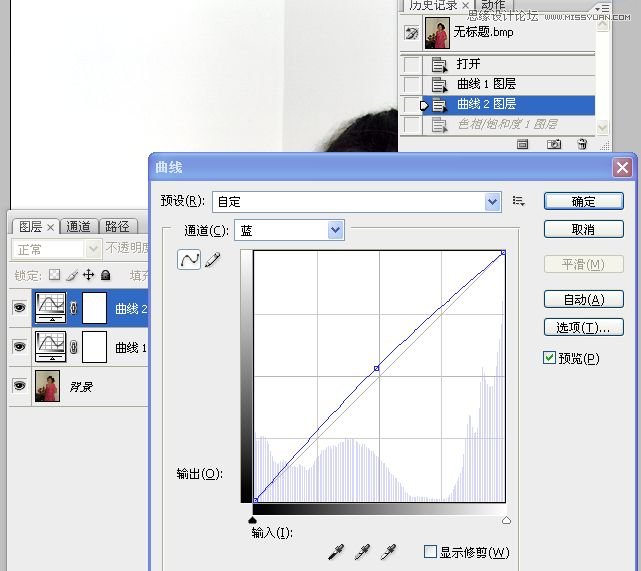Hide the 曲线 1 layer eye icon
Image resolution: width=641 pixels, height=571 pixels.
pyautogui.click(x=19, y=347)
